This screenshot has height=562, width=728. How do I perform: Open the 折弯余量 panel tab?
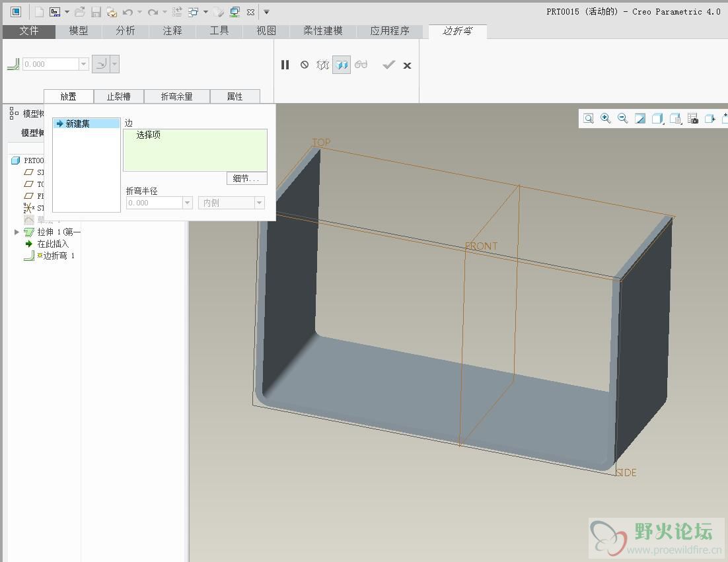coord(177,96)
